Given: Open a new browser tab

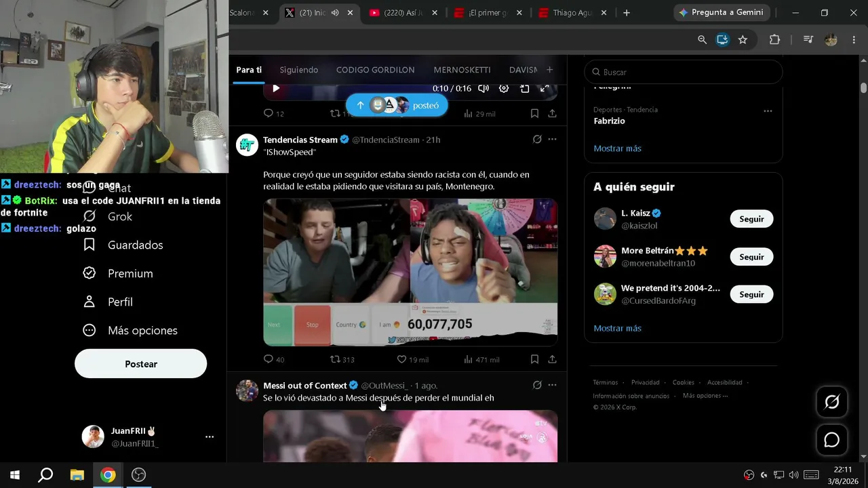Looking at the screenshot, I should (627, 13).
